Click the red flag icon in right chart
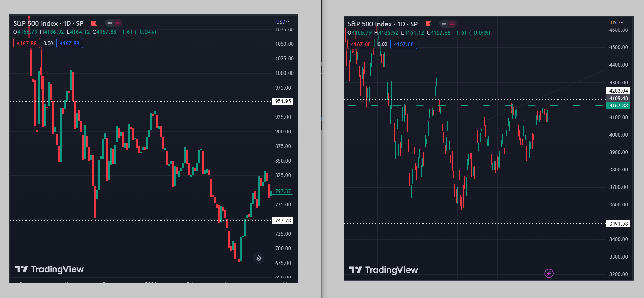Viewport: 644px width, 298px height. pos(428,24)
